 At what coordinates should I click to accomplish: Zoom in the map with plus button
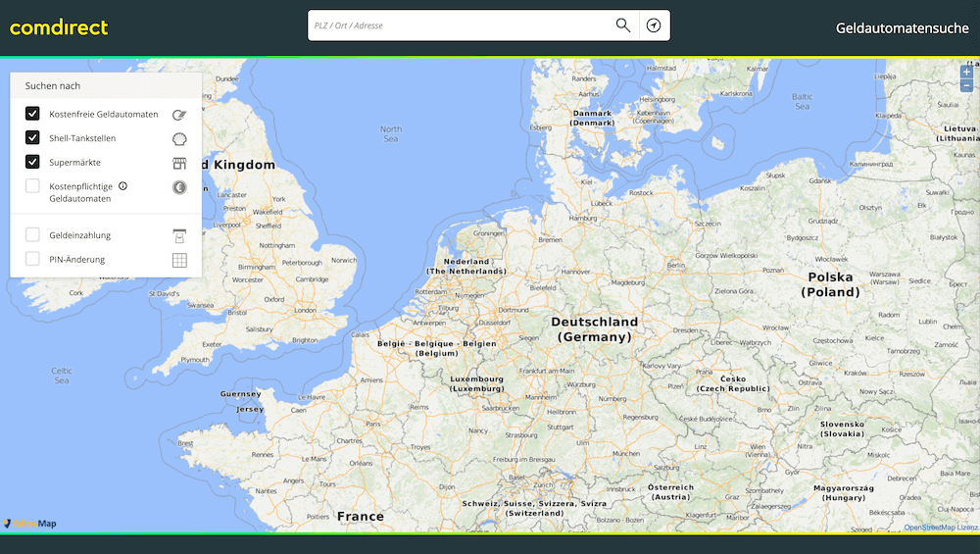tap(966, 72)
